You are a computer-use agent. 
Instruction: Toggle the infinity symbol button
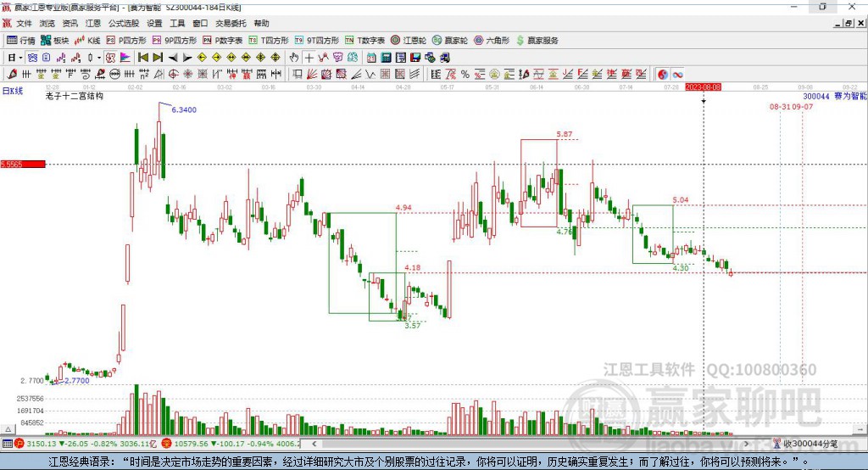[x=678, y=75]
